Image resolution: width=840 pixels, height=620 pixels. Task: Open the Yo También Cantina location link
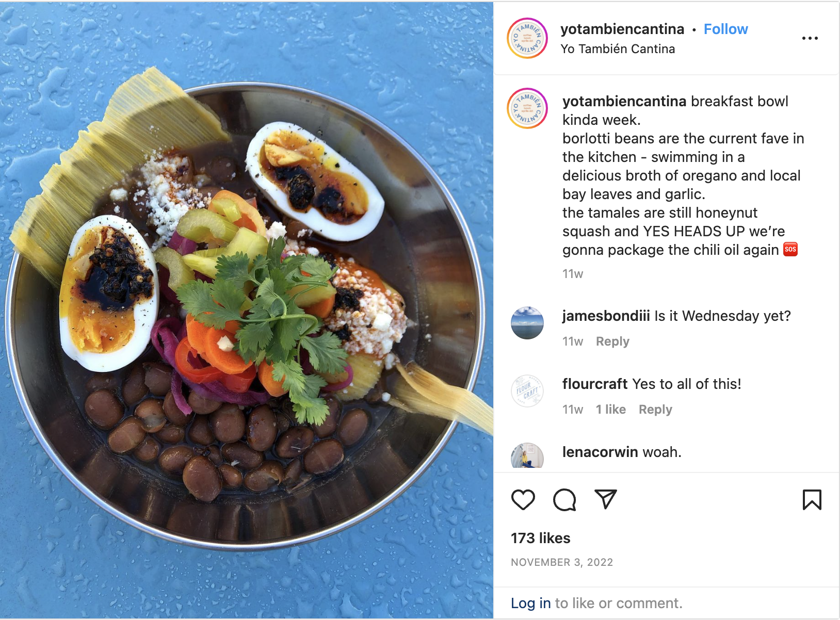pyautogui.click(x=618, y=49)
